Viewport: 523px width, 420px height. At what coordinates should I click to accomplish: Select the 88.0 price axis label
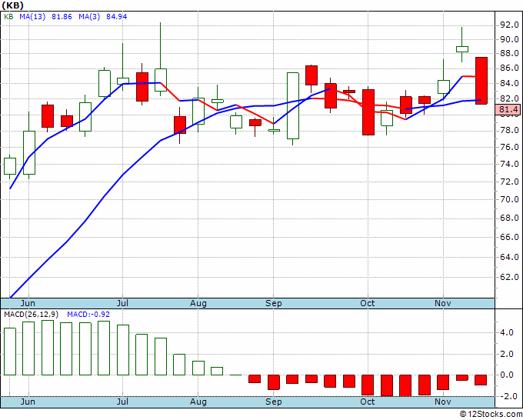pos(508,53)
